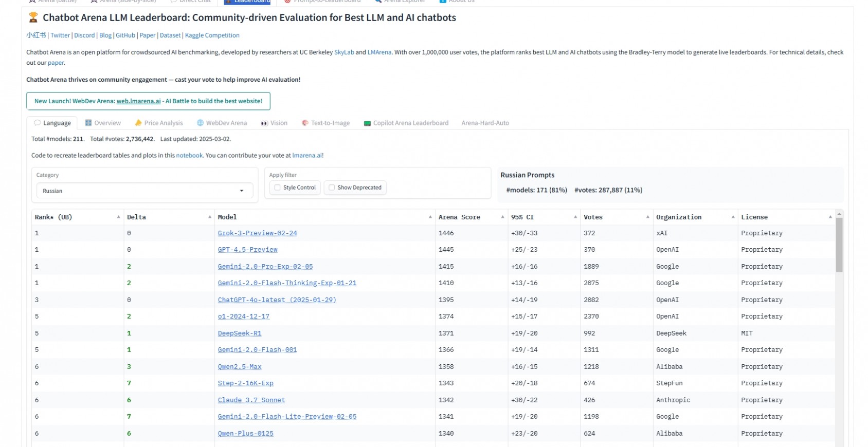Follow the LMArena link
The width and height of the screenshot is (868, 447).
[379, 52]
